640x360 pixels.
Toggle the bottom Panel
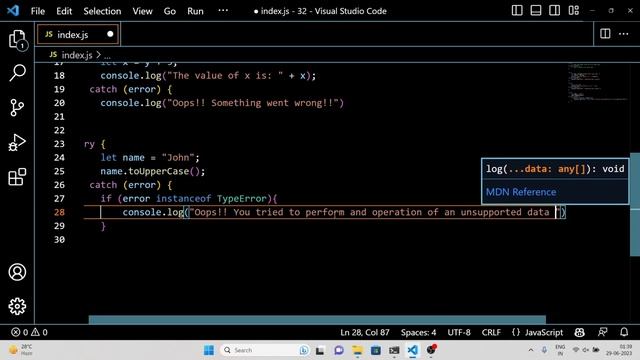point(536,11)
